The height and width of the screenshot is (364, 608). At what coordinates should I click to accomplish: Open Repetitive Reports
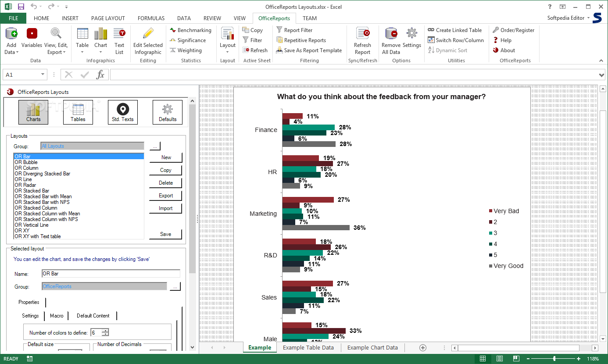[300, 40]
